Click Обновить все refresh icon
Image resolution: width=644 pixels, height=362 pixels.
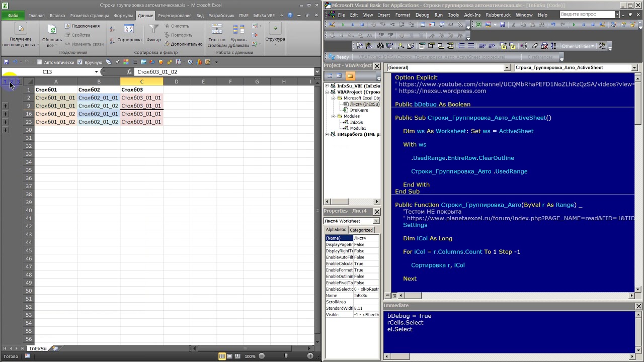point(52,30)
